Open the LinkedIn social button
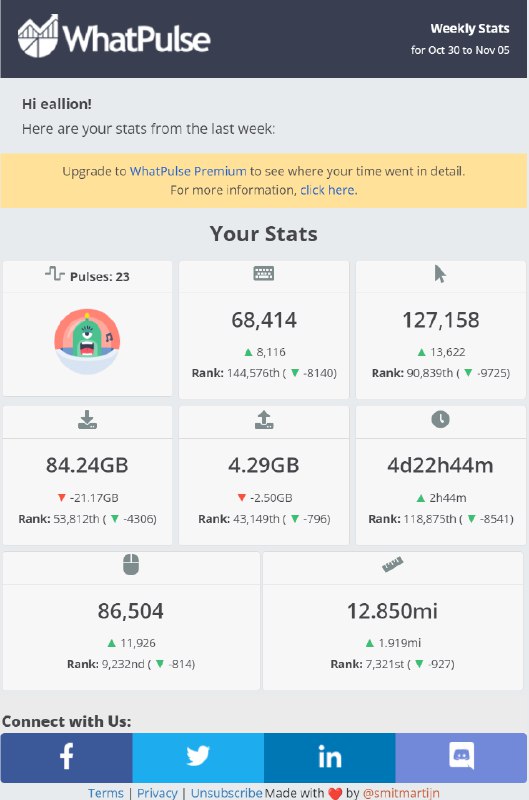This screenshot has height=800, width=529. tap(330, 758)
